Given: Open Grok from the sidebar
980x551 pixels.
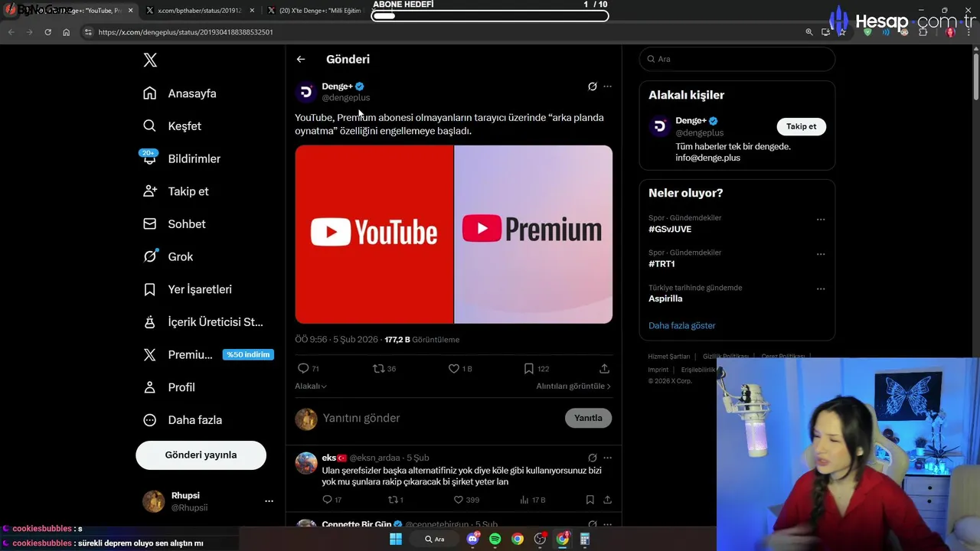Looking at the screenshot, I should tap(168, 256).
